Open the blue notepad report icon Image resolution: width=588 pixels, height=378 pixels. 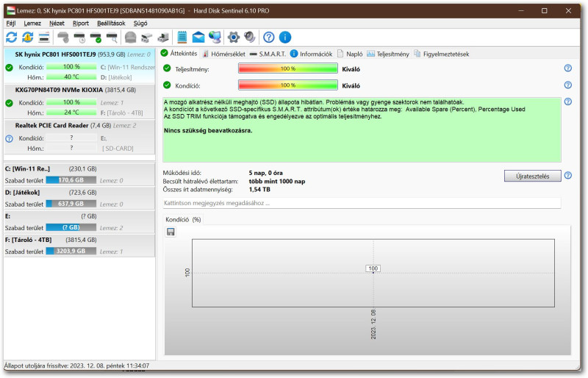coord(182,38)
